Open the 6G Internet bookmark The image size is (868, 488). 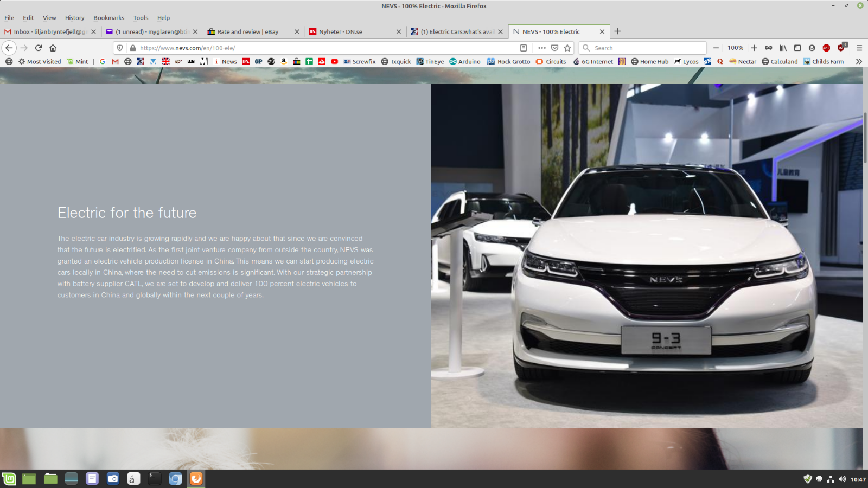point(593,61)
